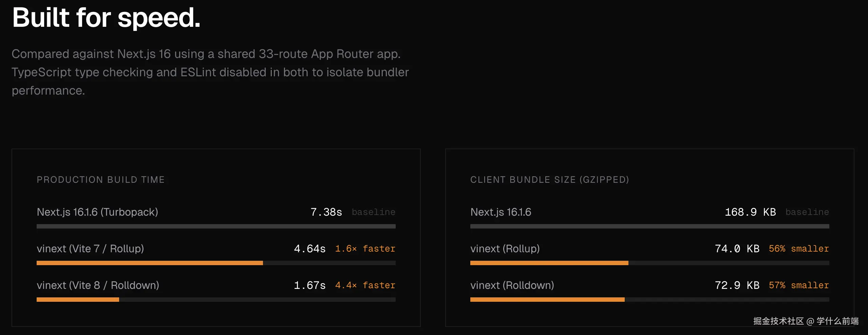
Task: Click the "1.6× faster" orange text
Action: (365, 249)
